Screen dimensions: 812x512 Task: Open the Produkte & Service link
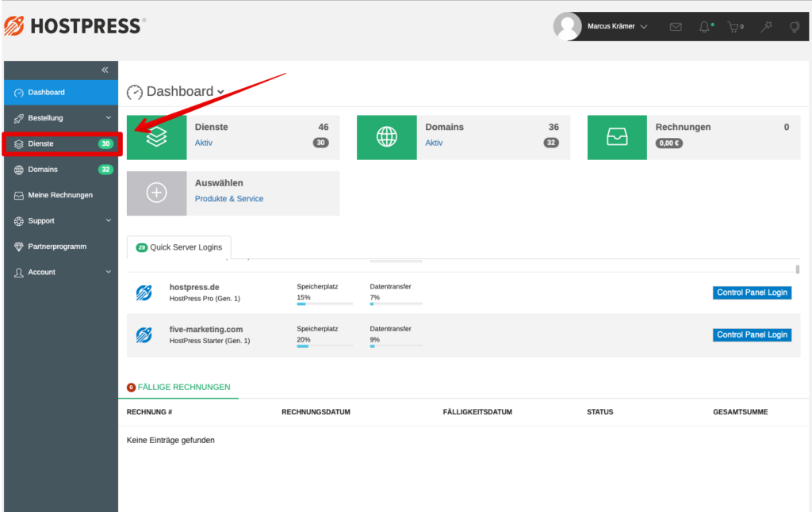coord(229,199)
